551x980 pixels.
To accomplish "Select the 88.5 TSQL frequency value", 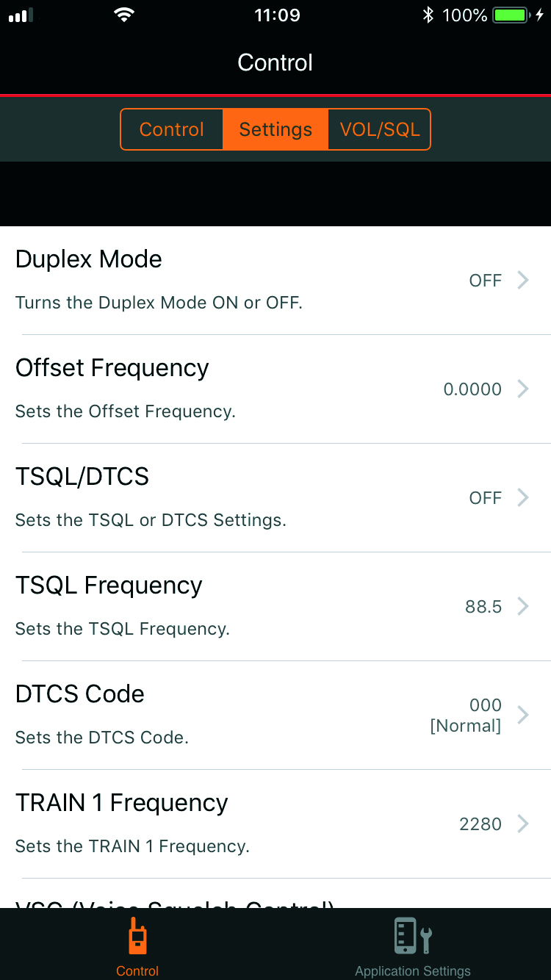I will pos(483,607).
